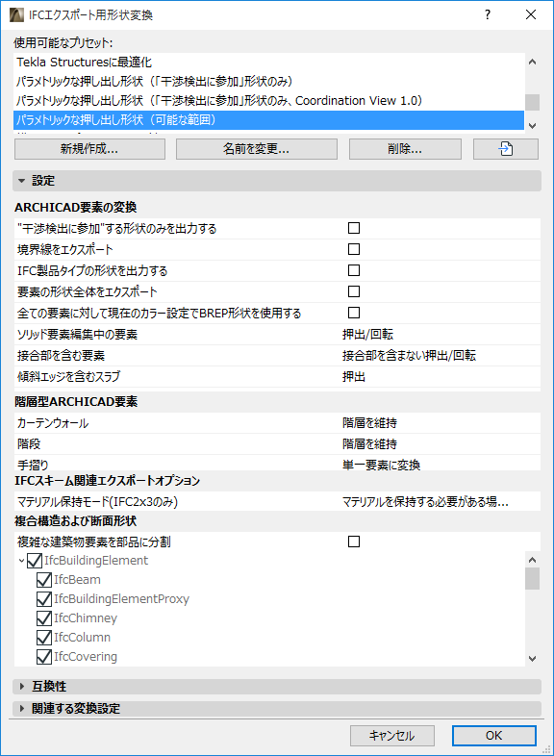This screenshot has width=554, height=756.
Task: Click IFC element tree scrollbar thumb
Action: pos(532,579)
